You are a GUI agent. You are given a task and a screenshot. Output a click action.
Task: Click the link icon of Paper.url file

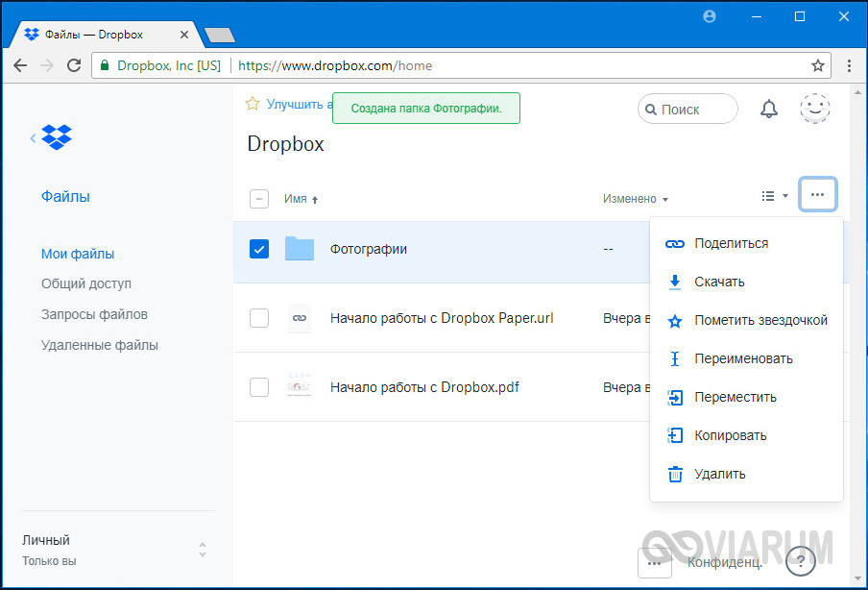tap(300, 318)
